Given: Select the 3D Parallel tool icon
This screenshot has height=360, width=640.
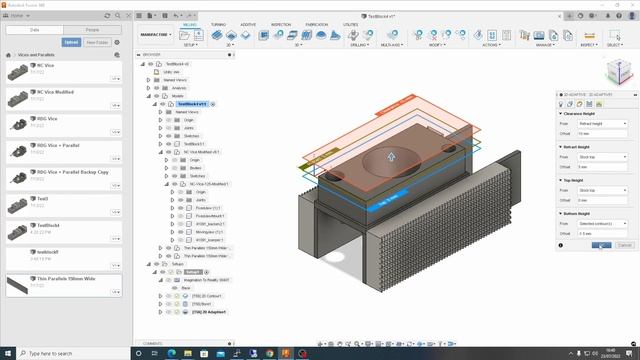Looking at the screenshot, I should tap(292, 35).
